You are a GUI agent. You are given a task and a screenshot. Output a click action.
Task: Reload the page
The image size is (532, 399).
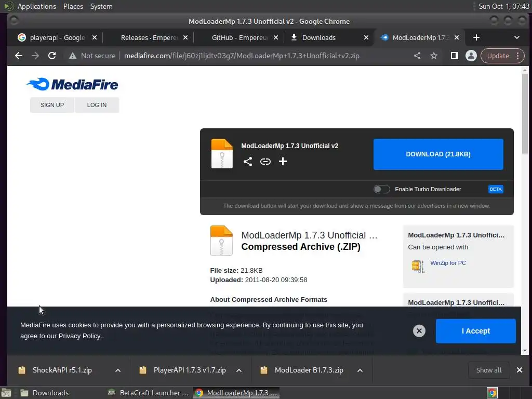52,56
